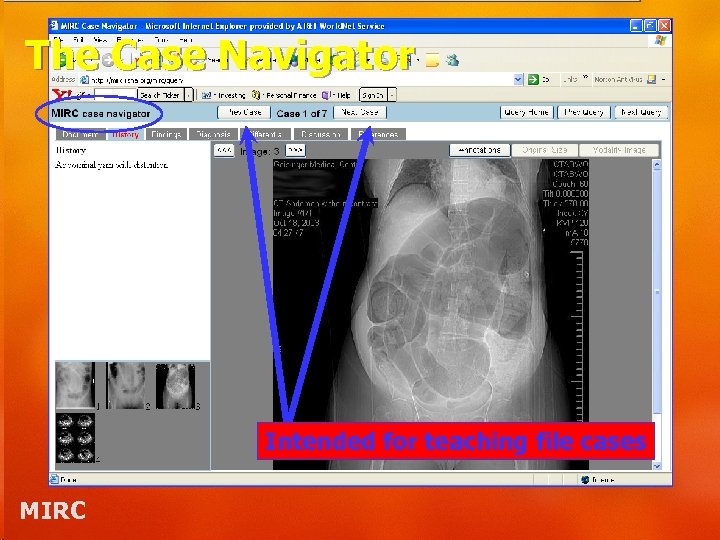The width and height of the screenshot is (720, 540).
Task: Go to Next Query
Action: 641,112
